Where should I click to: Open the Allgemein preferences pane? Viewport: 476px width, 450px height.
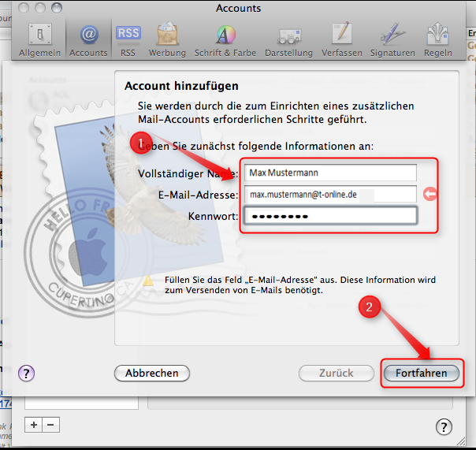[39, 39]
